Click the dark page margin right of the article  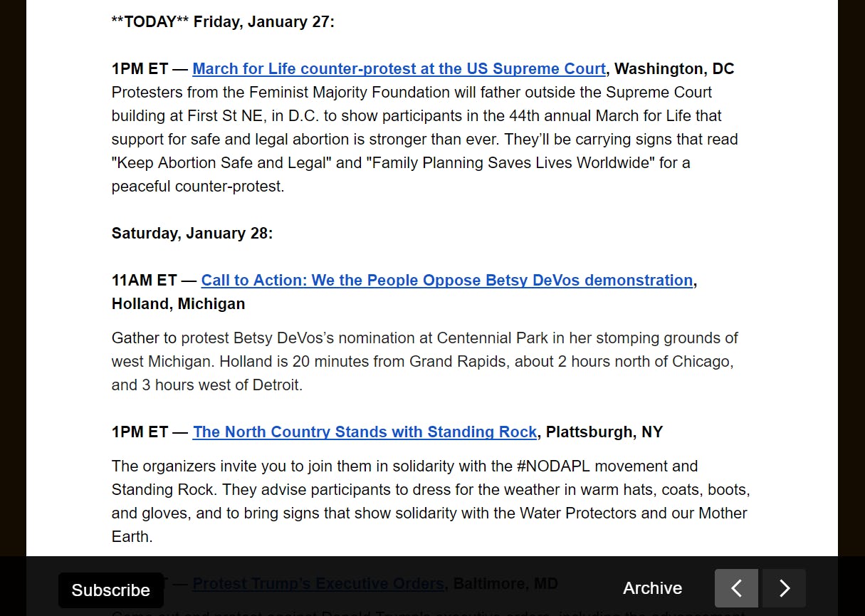tap(851, 285)
